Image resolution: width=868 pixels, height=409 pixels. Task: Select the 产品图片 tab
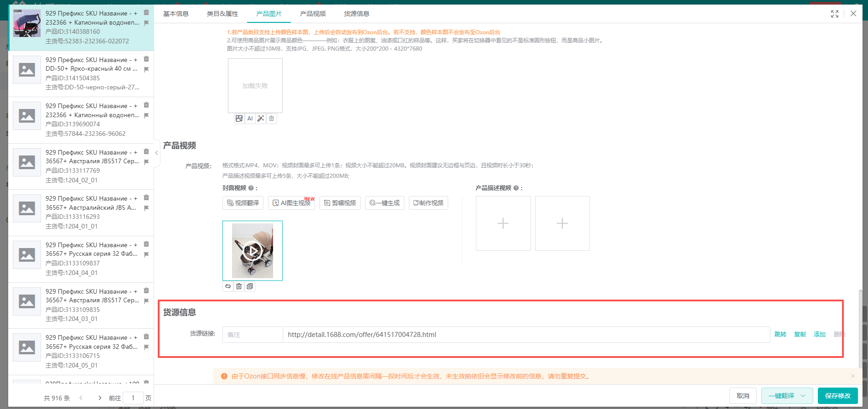coord(269,14)
